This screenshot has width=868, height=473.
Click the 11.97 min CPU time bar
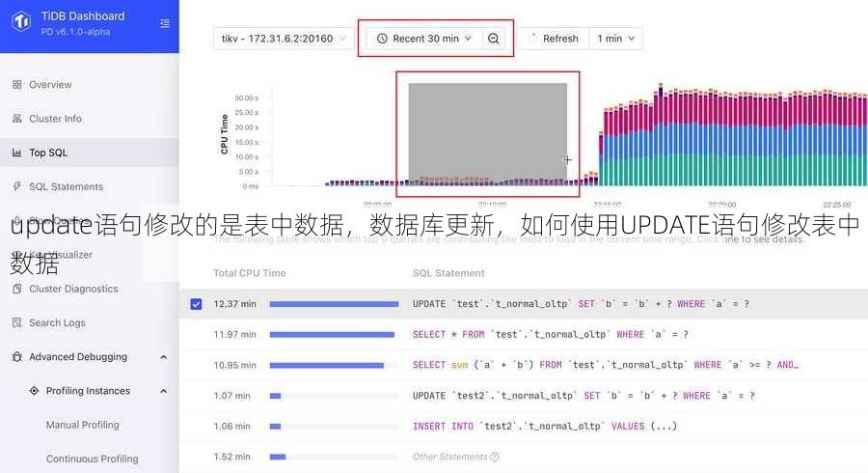click(332, 335)
